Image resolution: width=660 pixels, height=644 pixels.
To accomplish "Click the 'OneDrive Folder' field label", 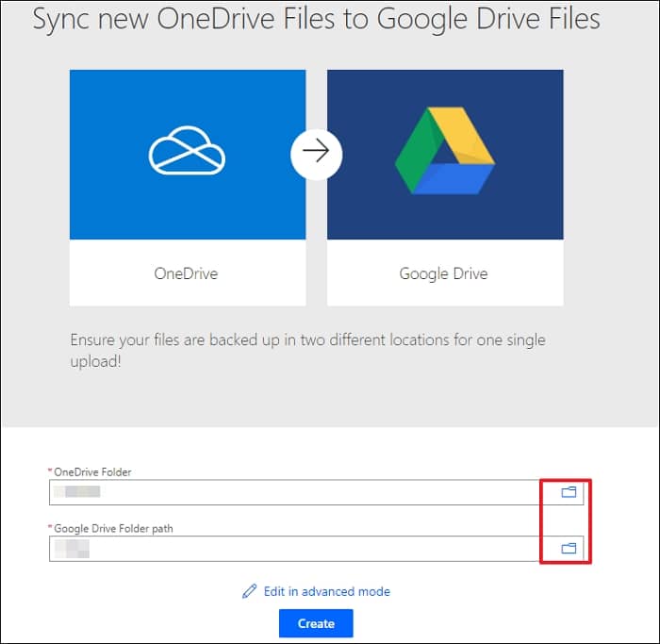I will (92, 471).
